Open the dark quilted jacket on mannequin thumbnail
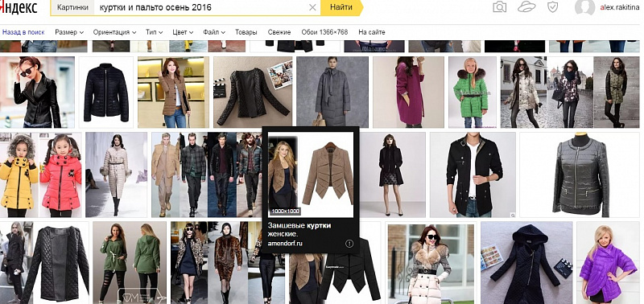This screenshot has width=644, height=304. click(580, 175)
